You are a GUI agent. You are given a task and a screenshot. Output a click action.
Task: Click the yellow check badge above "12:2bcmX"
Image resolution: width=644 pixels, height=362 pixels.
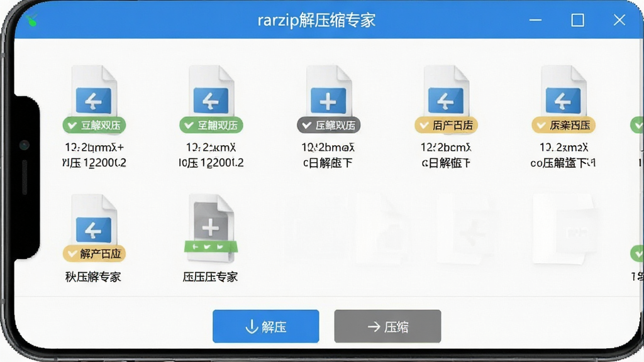(x=446, y=125)
